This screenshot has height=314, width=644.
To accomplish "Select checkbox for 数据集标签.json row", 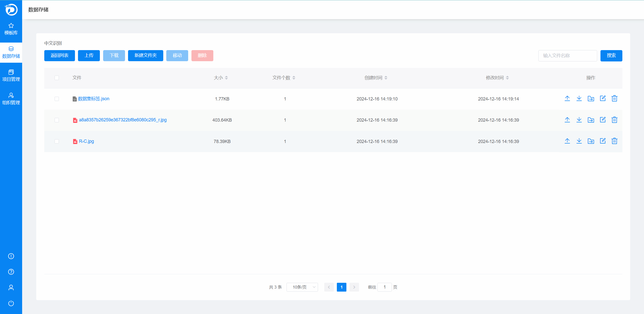I will (57, 99).
